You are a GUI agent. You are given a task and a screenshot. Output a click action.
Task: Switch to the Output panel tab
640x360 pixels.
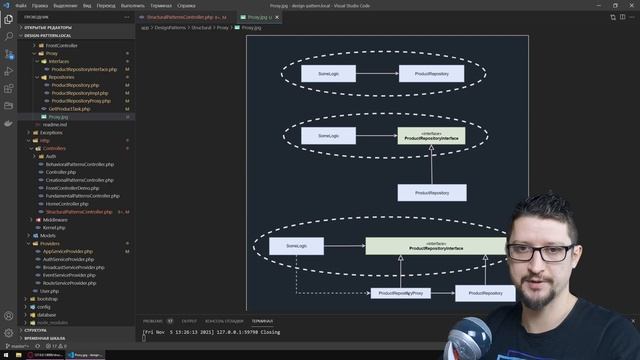tap(189, 321)
